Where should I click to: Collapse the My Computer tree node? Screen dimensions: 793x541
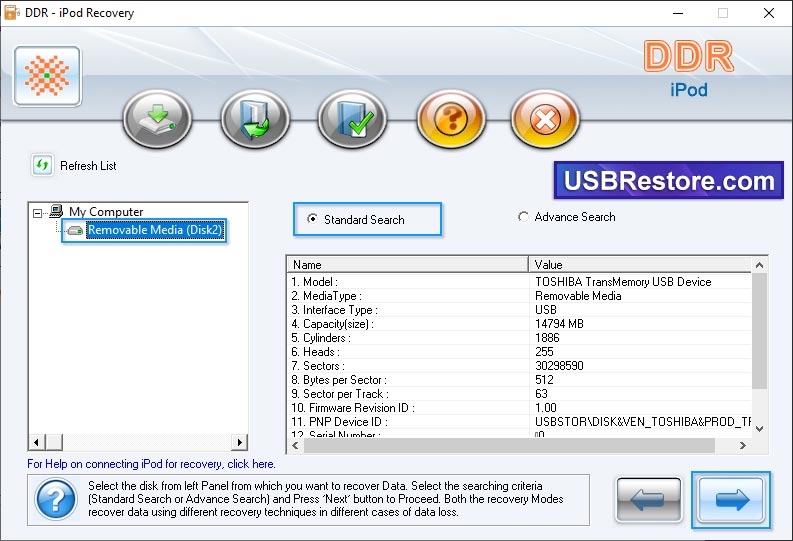[37, 213]
